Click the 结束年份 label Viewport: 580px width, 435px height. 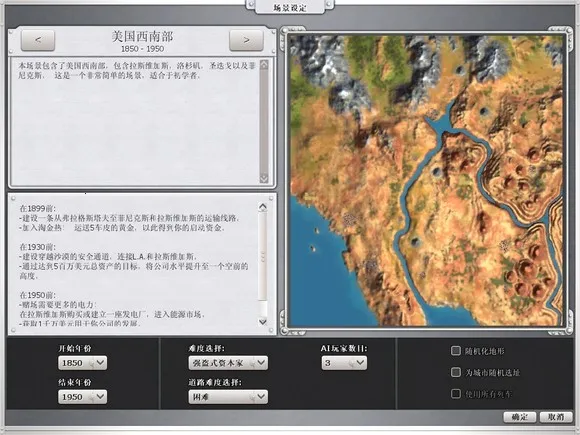(75, 382)
